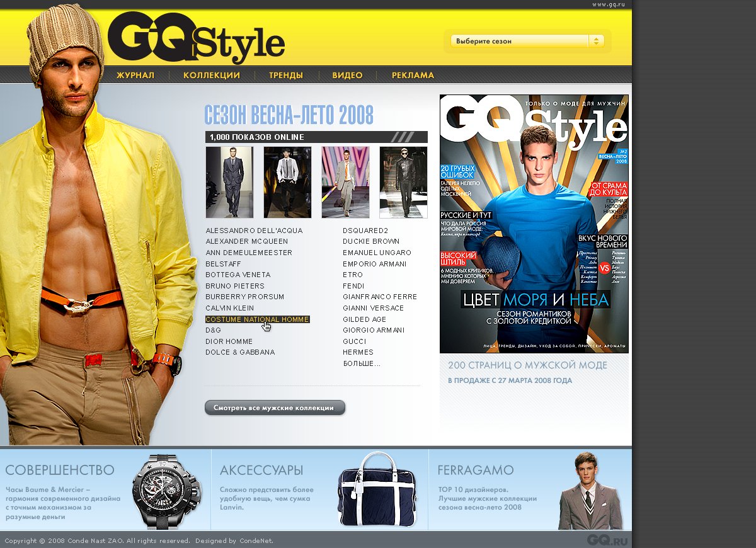Screen dimensions: 756x548
Task: Click БОЛЬШЕ... to show more designers
Action: coord(362,363)
